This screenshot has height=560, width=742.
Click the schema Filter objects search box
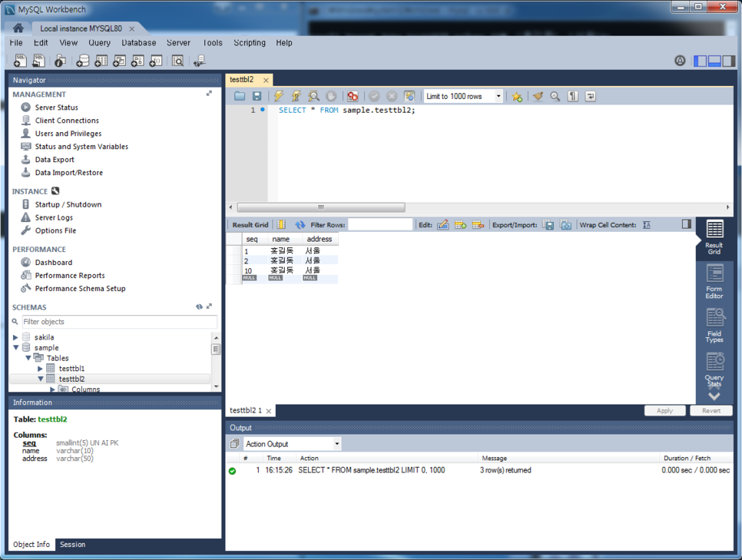(120, 322)
